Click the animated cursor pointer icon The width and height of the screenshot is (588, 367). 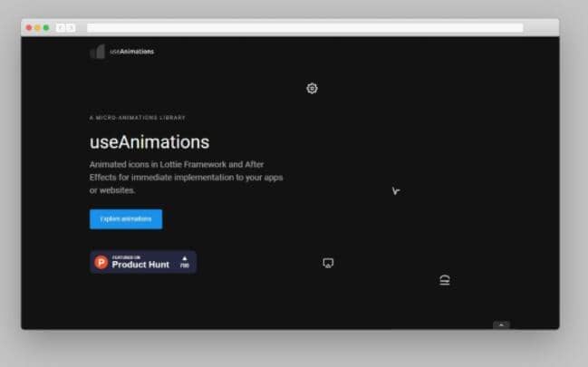pos(395,191)
